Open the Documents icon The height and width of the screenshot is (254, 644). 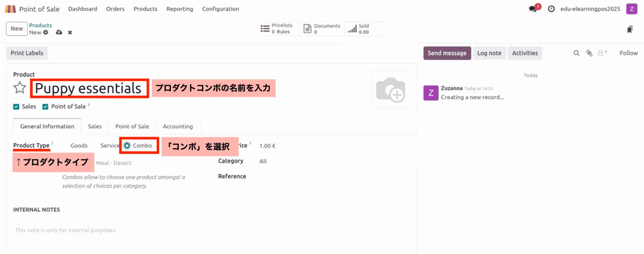307,29
